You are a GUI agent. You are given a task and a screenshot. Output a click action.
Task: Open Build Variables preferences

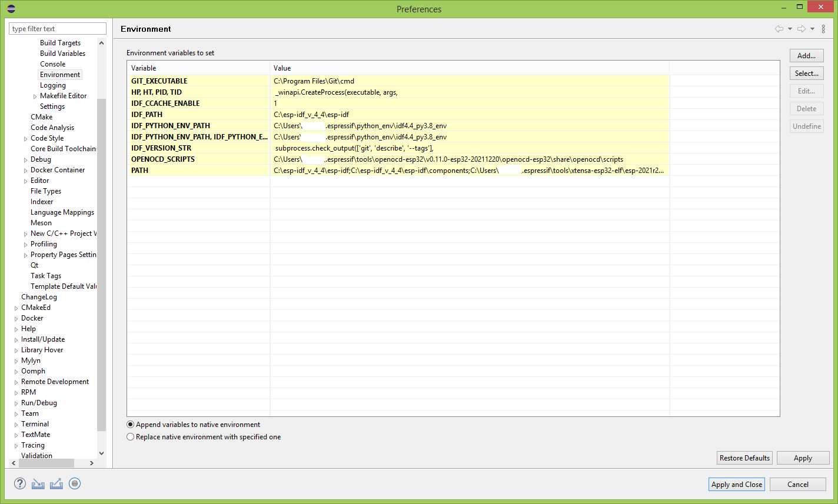click(62, 54)
